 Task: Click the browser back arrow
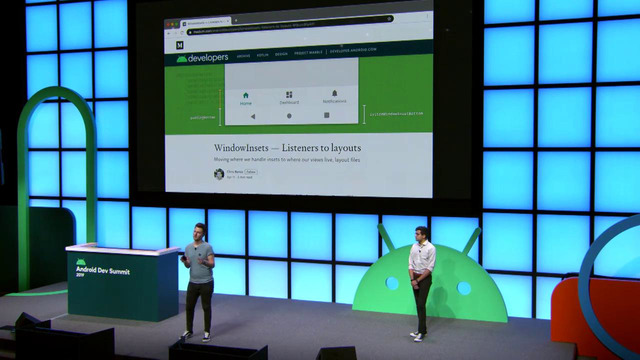pos(169,33)
